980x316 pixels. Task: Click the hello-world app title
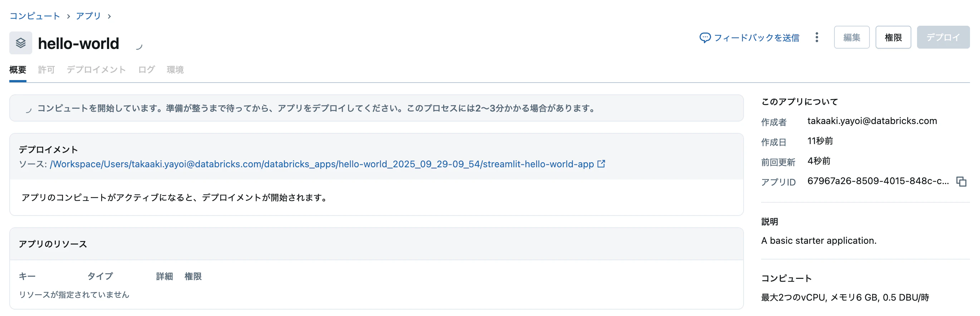[78, 43]
